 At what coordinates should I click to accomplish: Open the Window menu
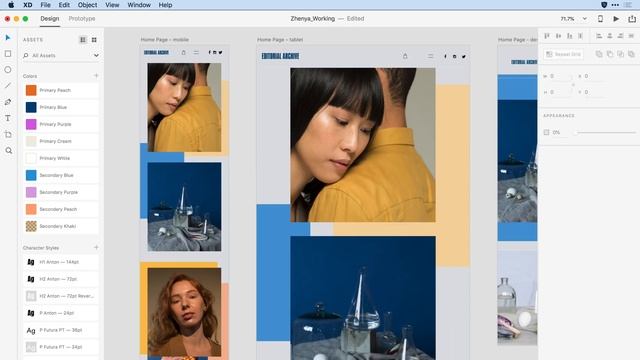pos(139,5)
